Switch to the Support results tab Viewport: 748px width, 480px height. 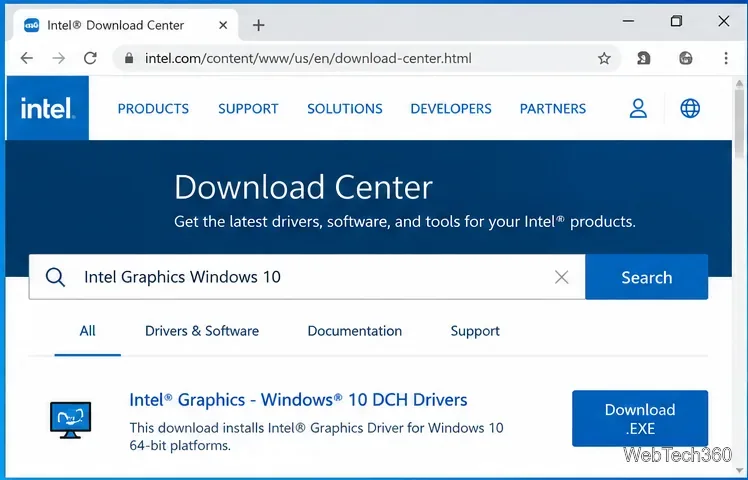[475, 331]
